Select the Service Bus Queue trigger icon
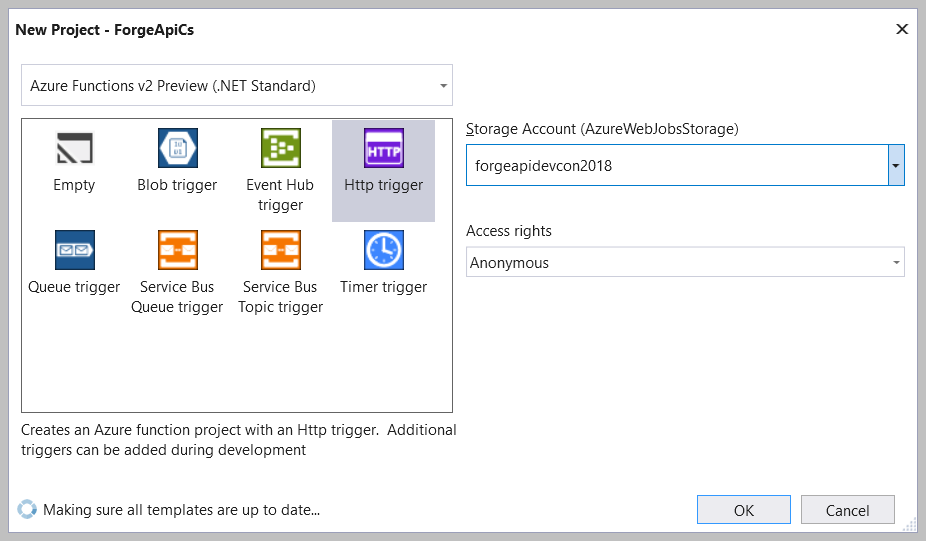Image resolution: width=926 pixels, height=541 pixels. (x=178, y=250)
